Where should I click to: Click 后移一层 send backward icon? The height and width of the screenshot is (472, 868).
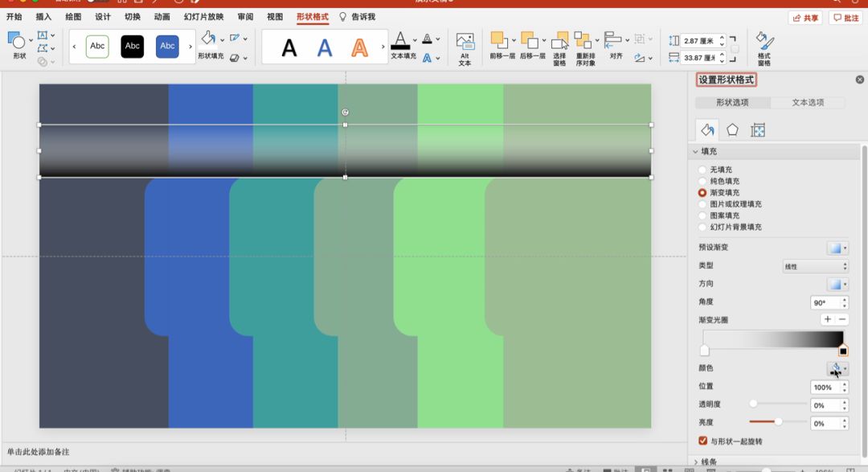coord(529,40)
